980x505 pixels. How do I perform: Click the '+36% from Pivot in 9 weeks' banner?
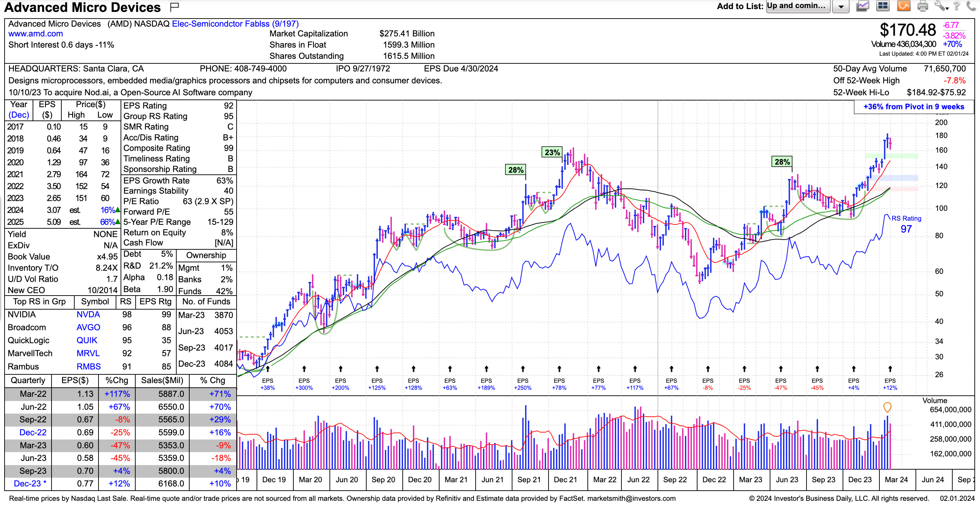click(913, 107)
